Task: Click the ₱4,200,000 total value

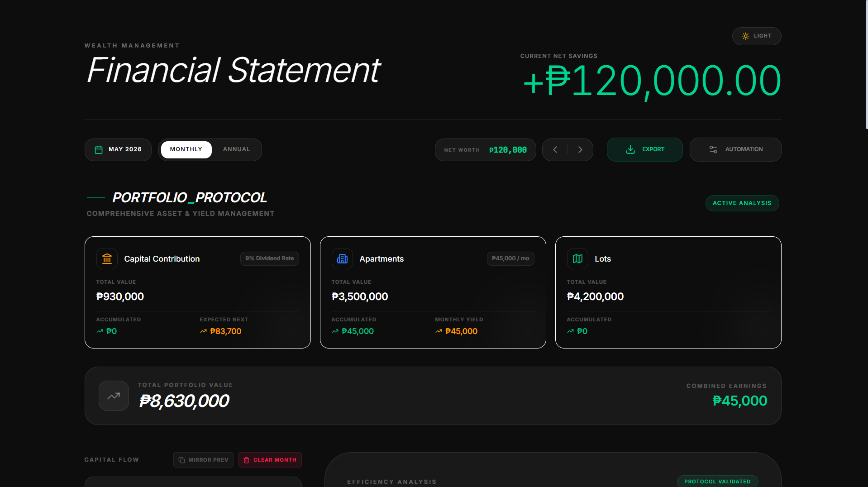Action: pos(595,296)
